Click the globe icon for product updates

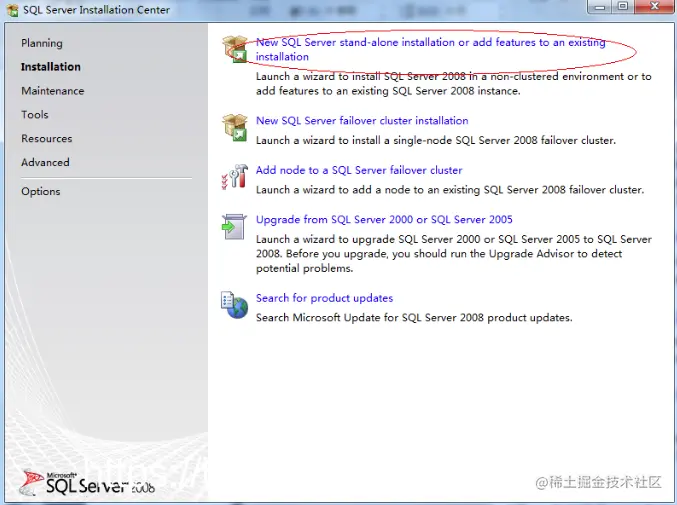point(234,305)
